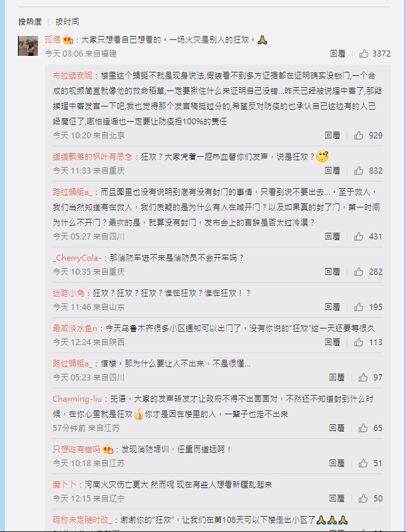Like the reply showing 431 likes

[359, 237]
